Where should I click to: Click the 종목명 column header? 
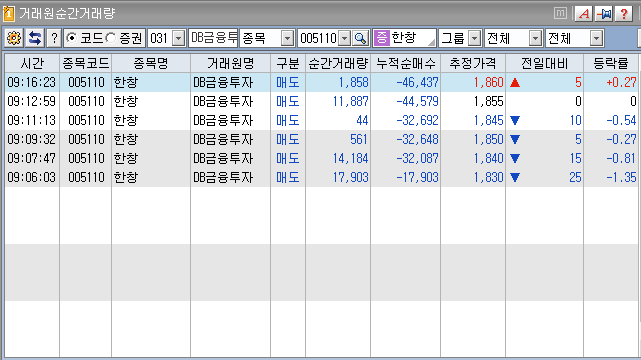click(151, 63)
